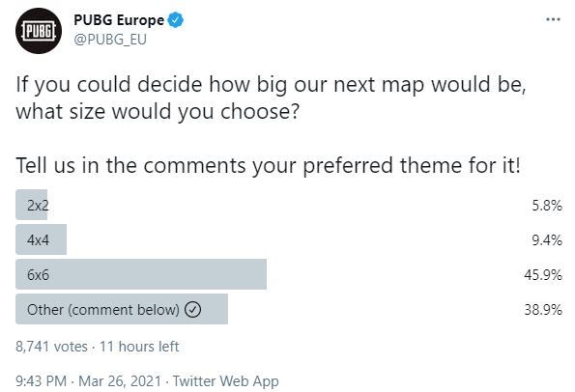Click the blue verified badge
Image resolution: width=575 pixels, height=392 pixels.
pyautogui.click(x=176, y=19)
